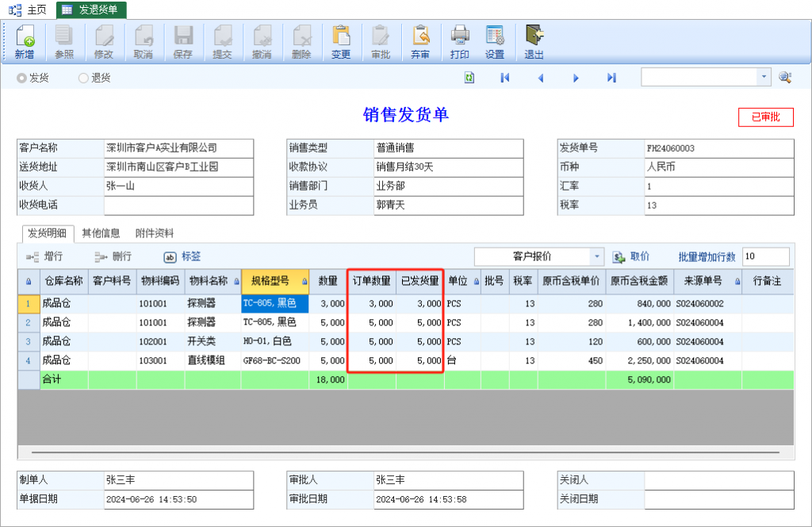Go to the next record arrow
Screen dimensions: 812x527
576,78
